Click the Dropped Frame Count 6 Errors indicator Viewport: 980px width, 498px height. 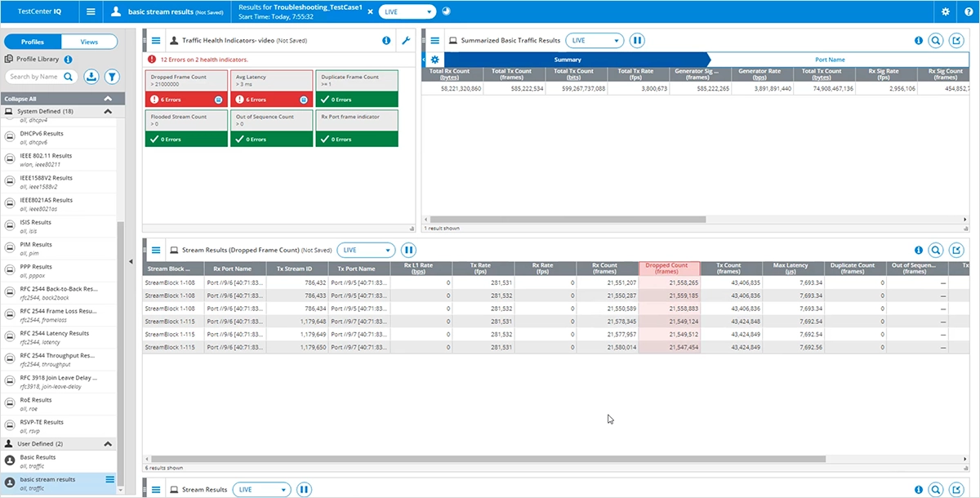tap(188, 99)
